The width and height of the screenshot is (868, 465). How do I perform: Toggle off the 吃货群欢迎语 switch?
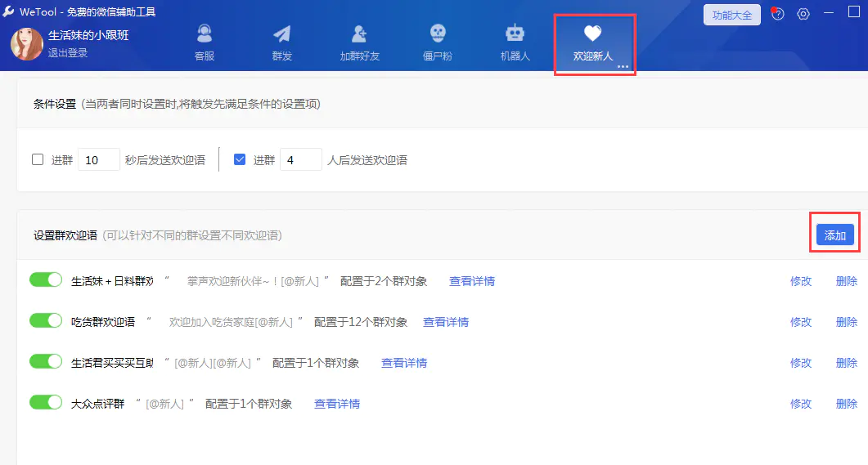pos(46,320)
